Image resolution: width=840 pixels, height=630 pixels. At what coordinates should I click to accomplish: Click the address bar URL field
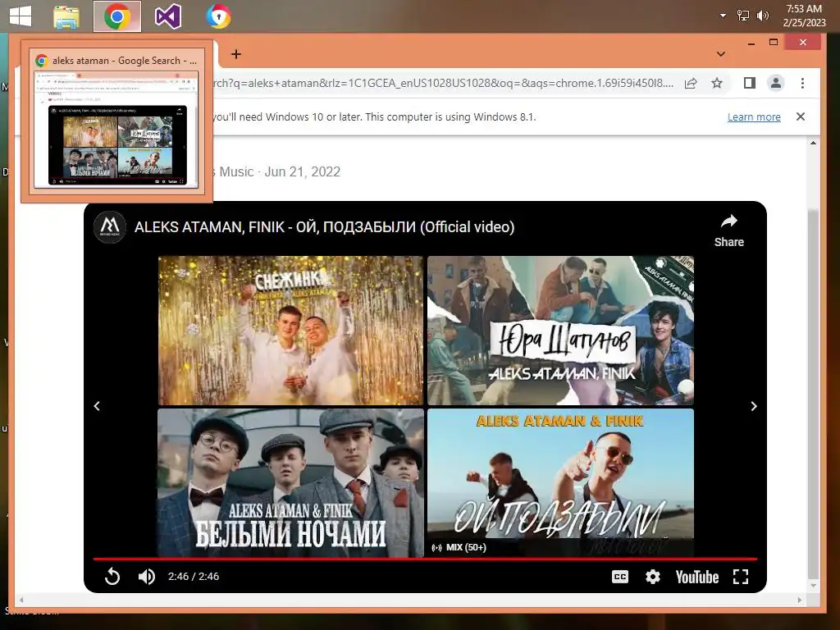[x=444, y=83]
